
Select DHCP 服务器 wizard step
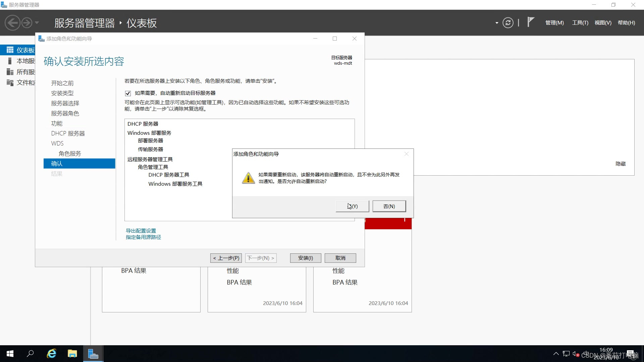click(x=68, y=133)
